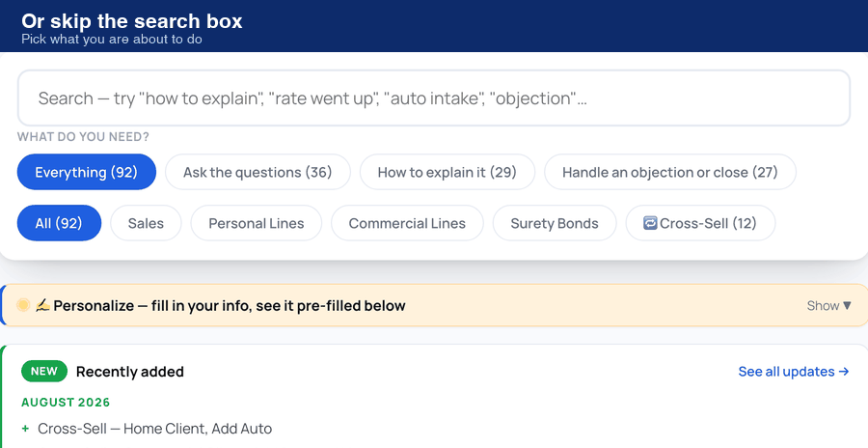Expand Personalize panel with Show arrow
Image resolution: width=868 pixels, height=448 pixels.
tap(828, 305)
